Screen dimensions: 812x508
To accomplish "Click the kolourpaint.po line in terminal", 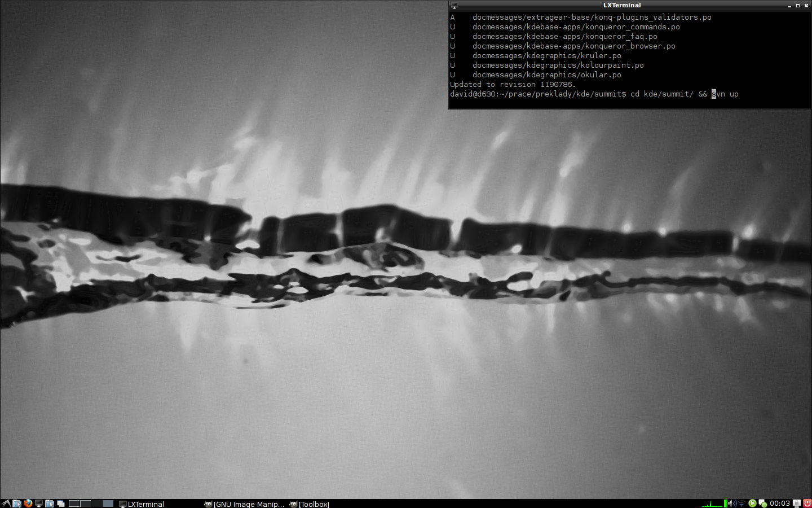I will click(547, 65).
